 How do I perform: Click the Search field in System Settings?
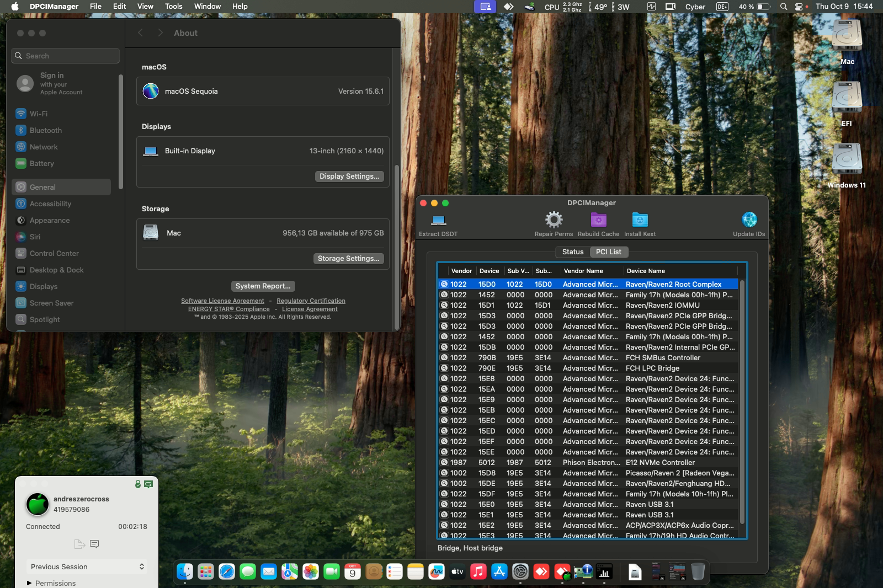coord(65,56)
